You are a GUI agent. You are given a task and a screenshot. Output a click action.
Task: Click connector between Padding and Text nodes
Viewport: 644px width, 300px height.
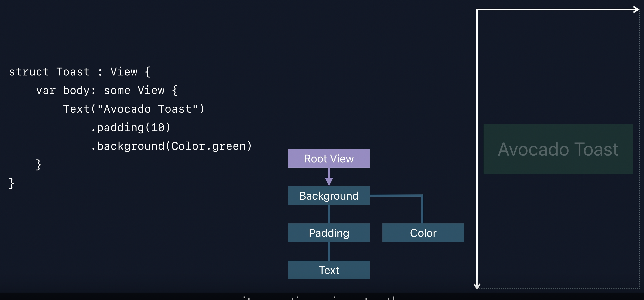tap(329, 251)
